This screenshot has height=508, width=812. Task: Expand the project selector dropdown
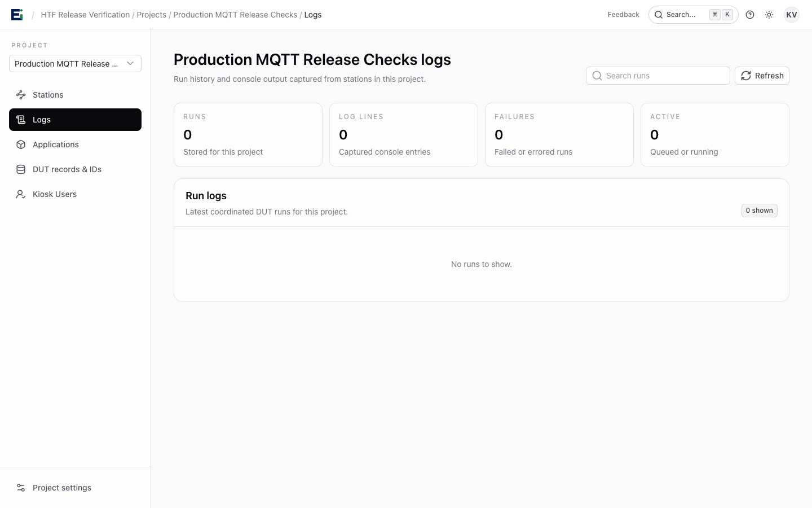click(x=75, y=64)
